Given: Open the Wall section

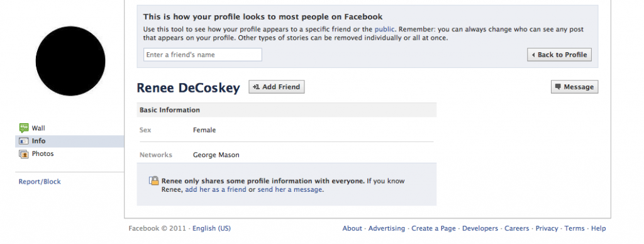Looking at the screenshot, I should point(38,128).
